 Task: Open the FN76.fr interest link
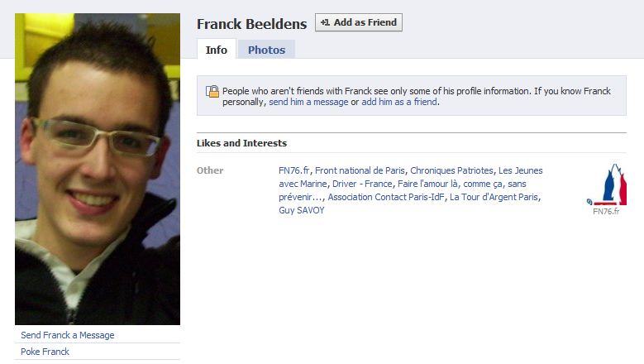point(294,170)
